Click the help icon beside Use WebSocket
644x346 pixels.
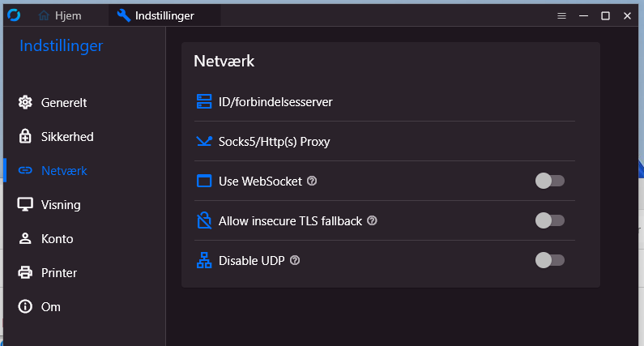312,181
